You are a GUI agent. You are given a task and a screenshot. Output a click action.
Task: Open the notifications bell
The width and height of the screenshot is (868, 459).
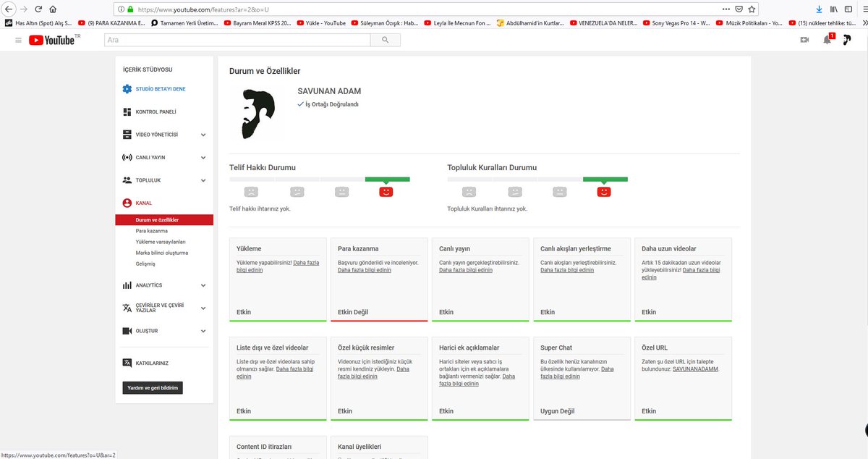coord(827,41)
